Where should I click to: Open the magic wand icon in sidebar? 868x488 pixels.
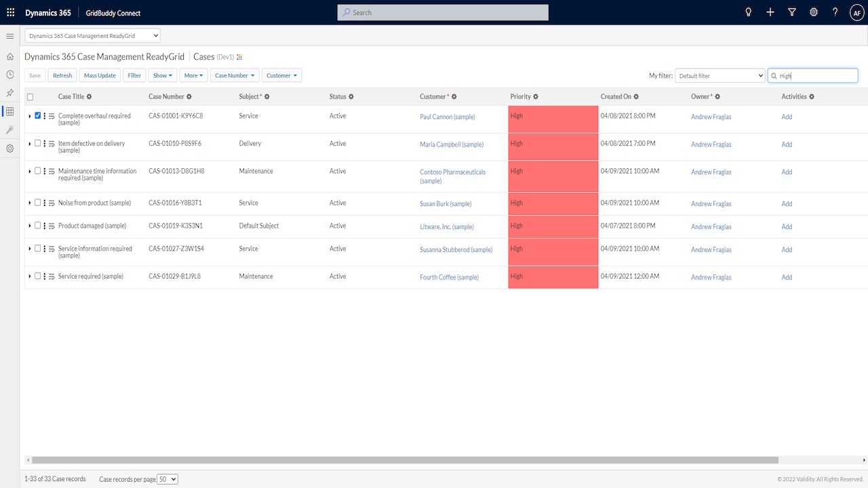click(9, 129)
